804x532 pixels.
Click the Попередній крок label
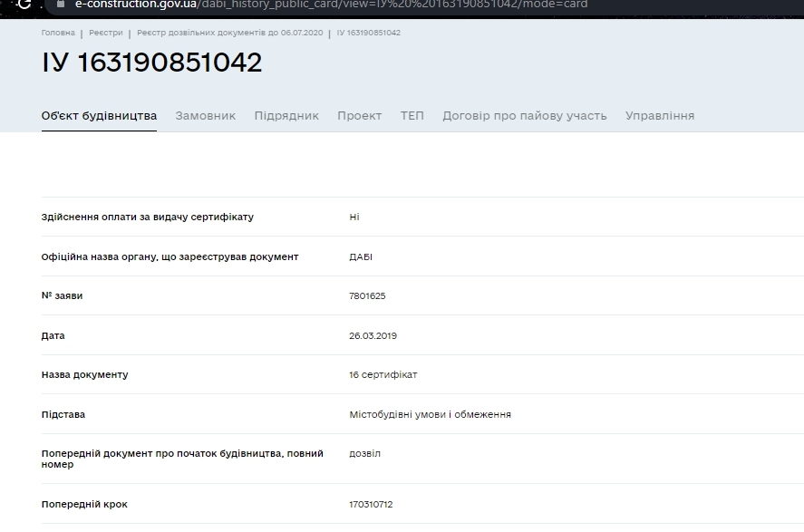point(84,504)
